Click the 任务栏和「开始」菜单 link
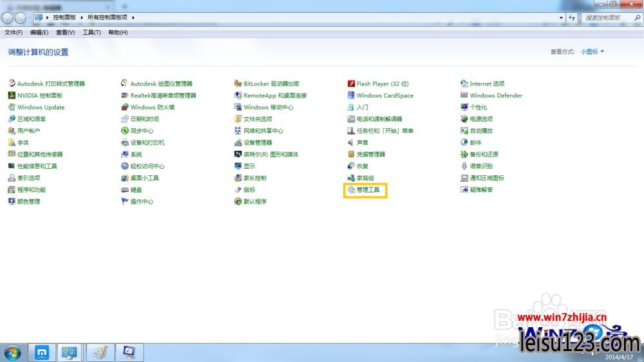The width and height of the screenshot is (644, 362). (x=385, y=131)
